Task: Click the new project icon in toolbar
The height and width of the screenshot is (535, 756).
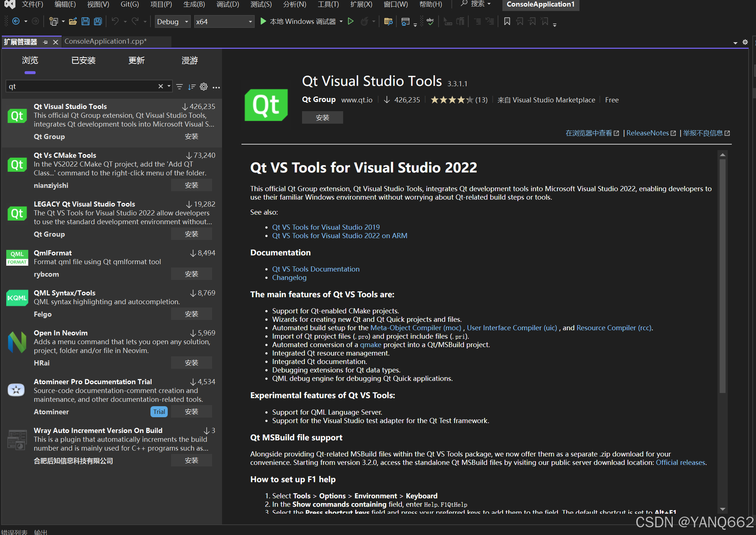Action: point(54,22)
